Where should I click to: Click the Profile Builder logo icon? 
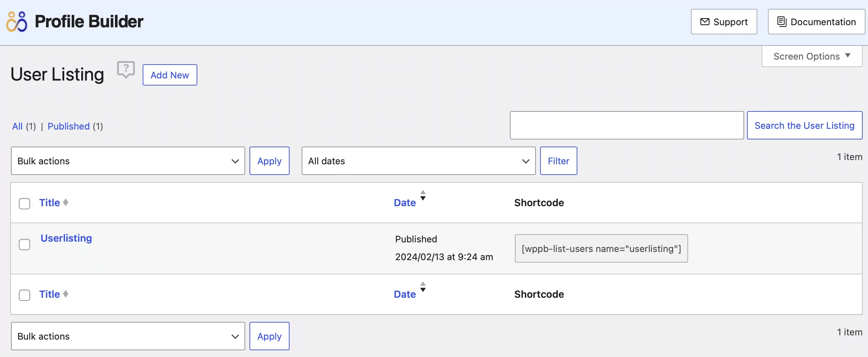coord(17,22)
